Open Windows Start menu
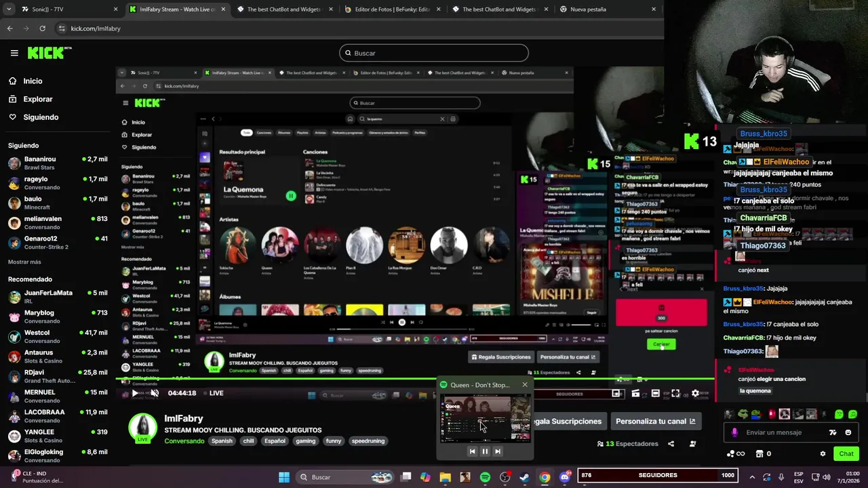The image size is (868, 488). pyautogui.click(x=284, y=477)
